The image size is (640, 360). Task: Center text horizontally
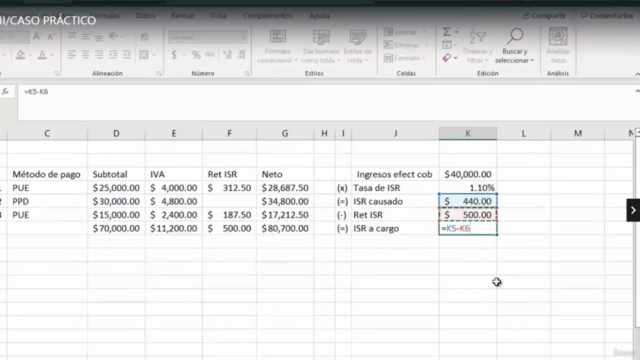(x=85, y=55)
